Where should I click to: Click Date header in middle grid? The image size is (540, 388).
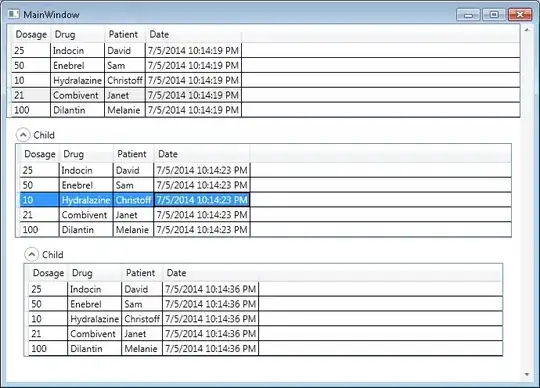pyautogui.click(x=202, y=154)
